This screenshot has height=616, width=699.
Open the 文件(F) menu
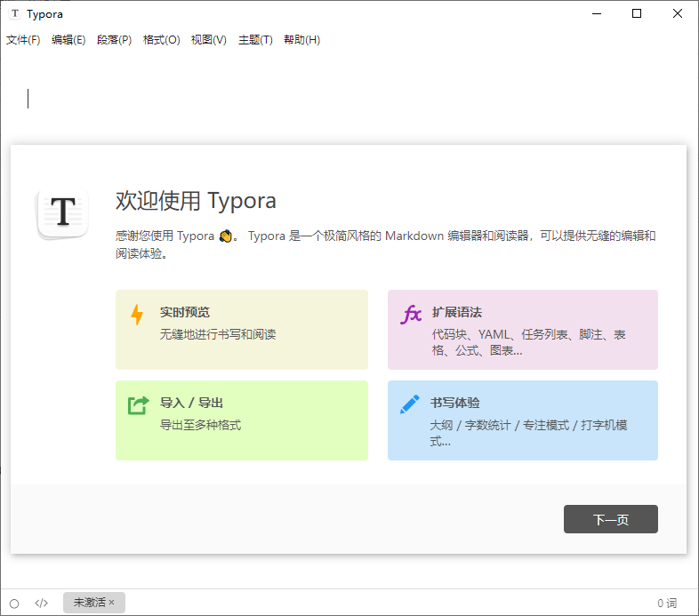coord(23,40)
